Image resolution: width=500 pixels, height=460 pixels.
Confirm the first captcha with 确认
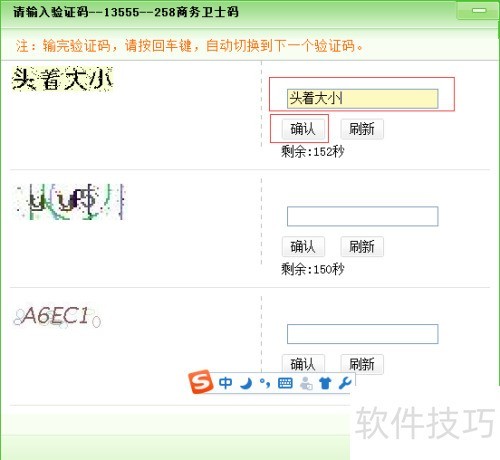(x=303, y=129)
